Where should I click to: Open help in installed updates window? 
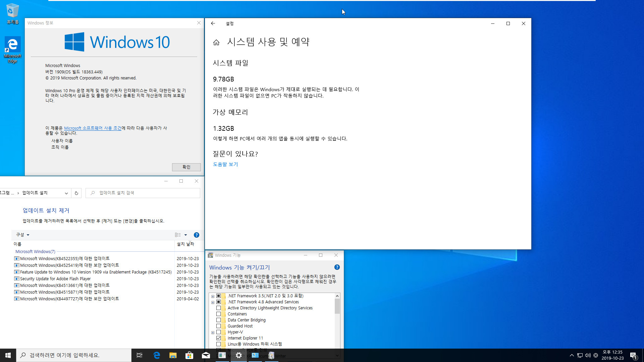[x=197, y=235]
